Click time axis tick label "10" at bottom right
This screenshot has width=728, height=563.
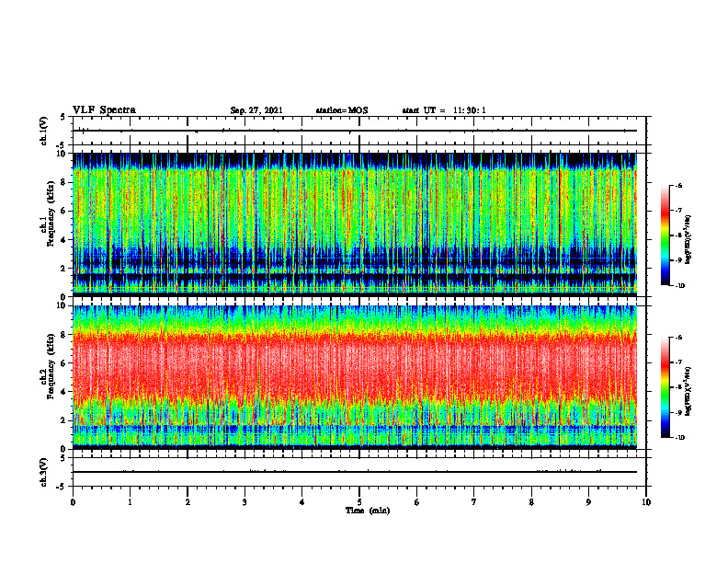pyautogui.click(x=646, y=502)
